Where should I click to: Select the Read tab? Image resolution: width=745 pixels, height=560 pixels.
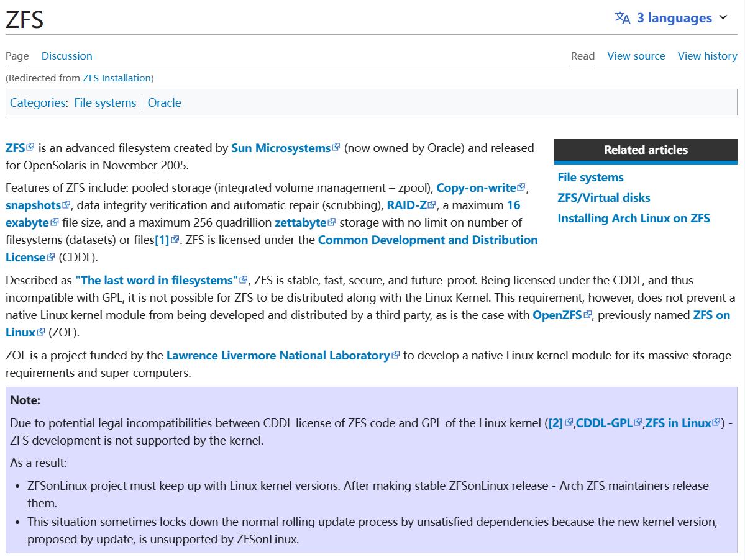pyautogui.click(x=582, y=56)
